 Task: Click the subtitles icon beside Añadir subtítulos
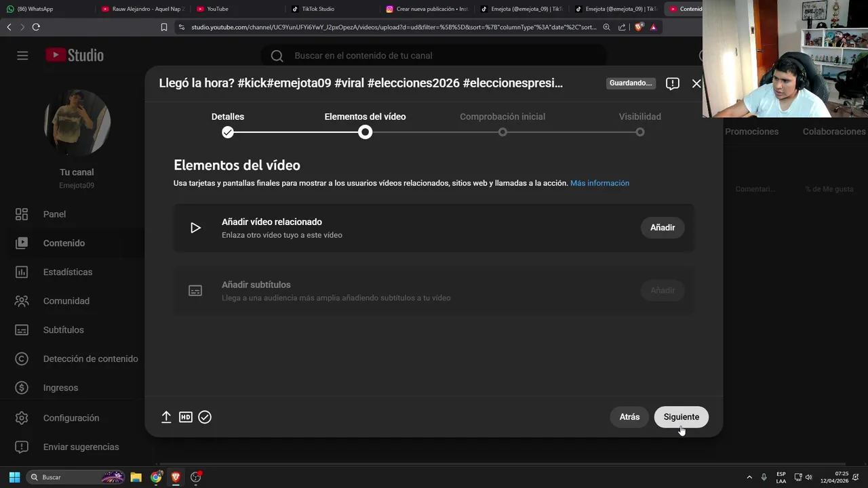click(x=195, y=291)
